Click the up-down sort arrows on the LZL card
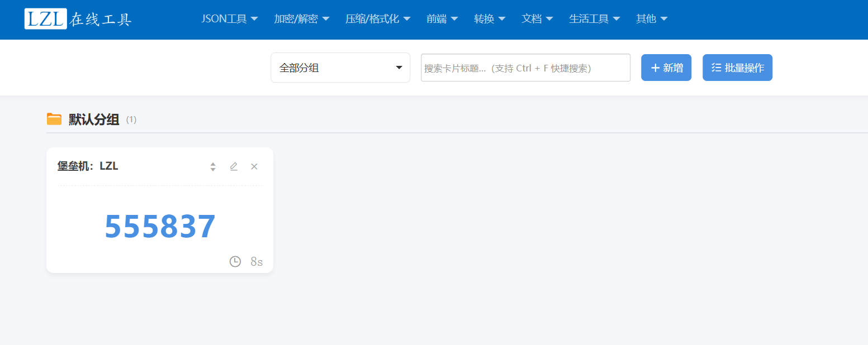The image size is (868, 345). [x=212, y=166]
